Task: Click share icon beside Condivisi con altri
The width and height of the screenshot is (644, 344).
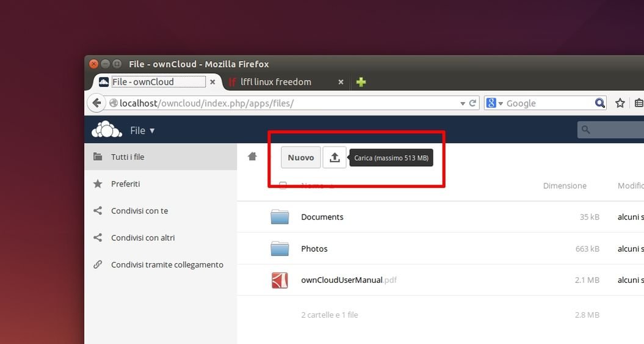Action: click(98, 238)
